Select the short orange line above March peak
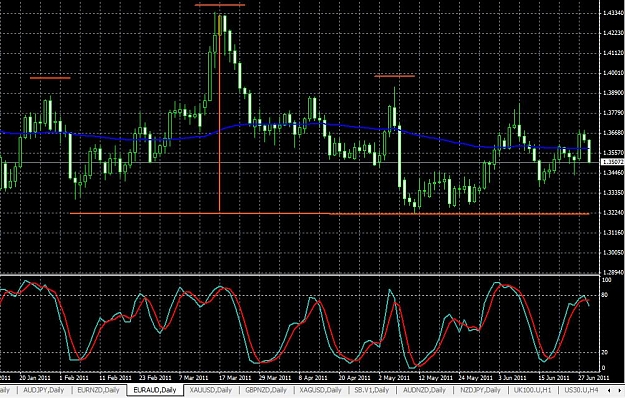 (220, 5)
